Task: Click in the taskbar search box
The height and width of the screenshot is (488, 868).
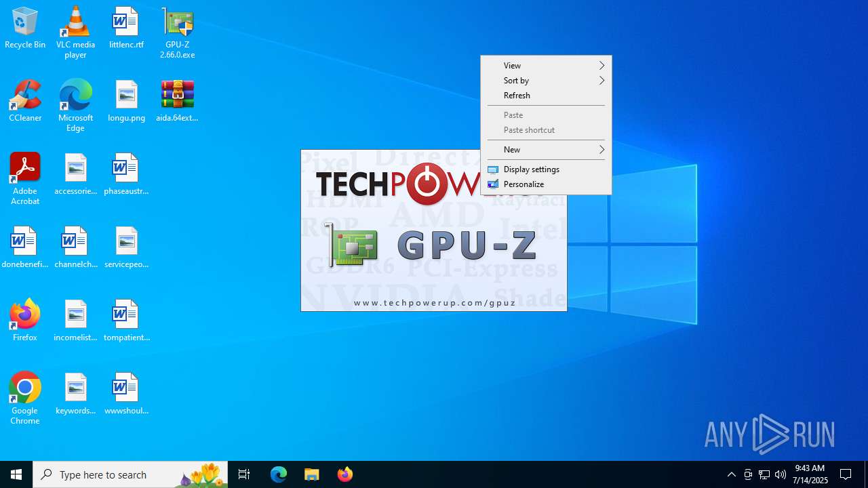Action: point(130,474)
